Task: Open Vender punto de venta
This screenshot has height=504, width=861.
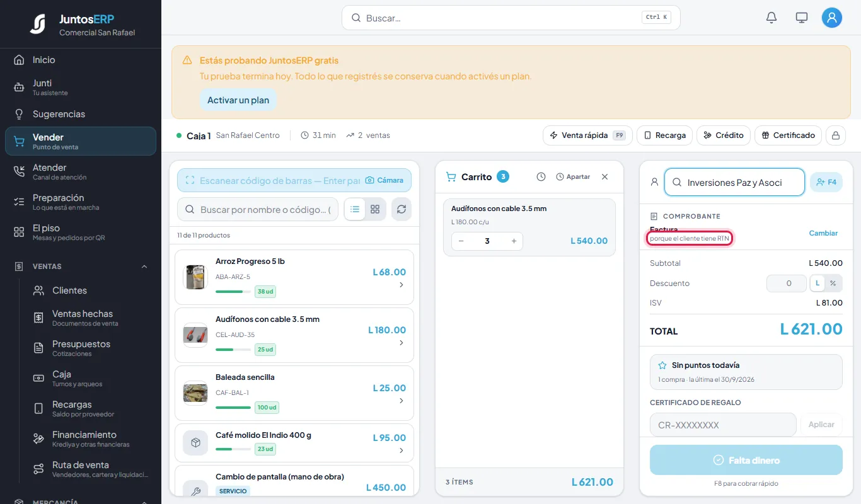Action: pyautogui.click(x=81, y=141)
